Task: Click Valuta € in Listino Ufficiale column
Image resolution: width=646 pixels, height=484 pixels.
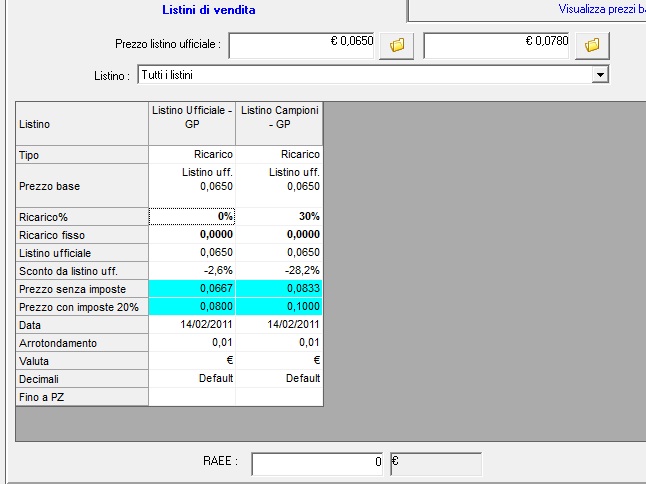Action: point(192,361)
